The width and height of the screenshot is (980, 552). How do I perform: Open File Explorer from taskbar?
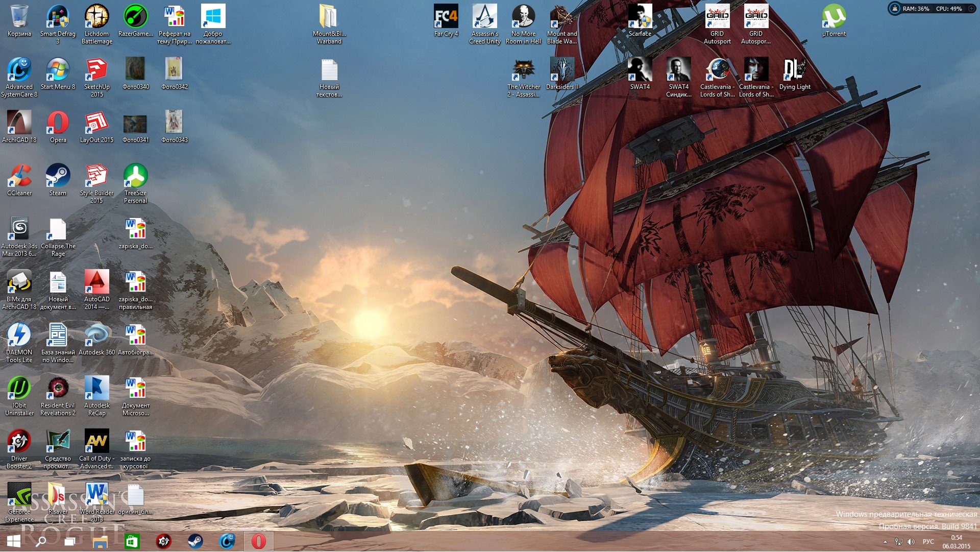point(101,541)
